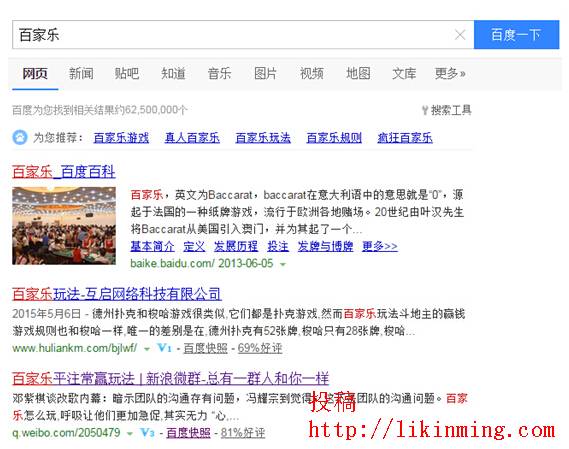Switch to the 地图 tab
This screenshot has height=449, width=569.
click(358, 73)
